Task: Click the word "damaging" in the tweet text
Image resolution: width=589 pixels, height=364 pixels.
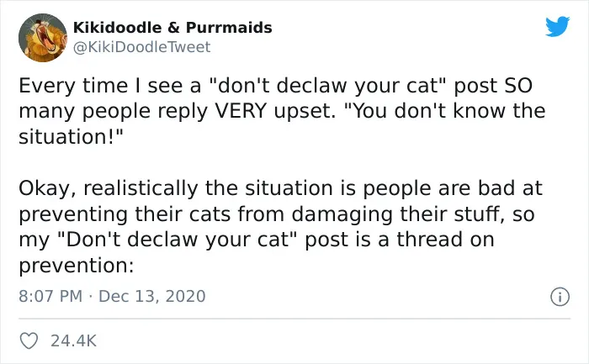Action: click(x=342, y=214)
